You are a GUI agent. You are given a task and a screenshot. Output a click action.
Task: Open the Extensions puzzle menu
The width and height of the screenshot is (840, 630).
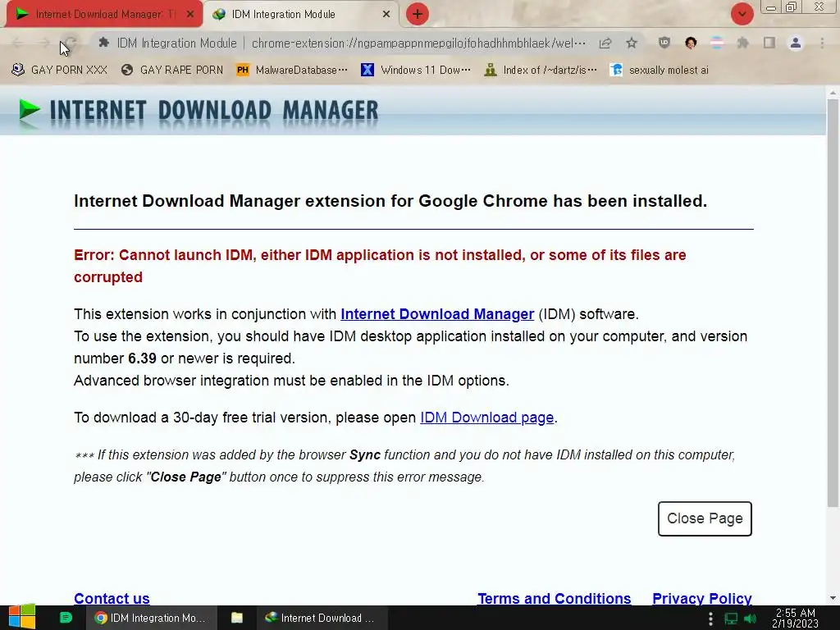coord(743,43)
